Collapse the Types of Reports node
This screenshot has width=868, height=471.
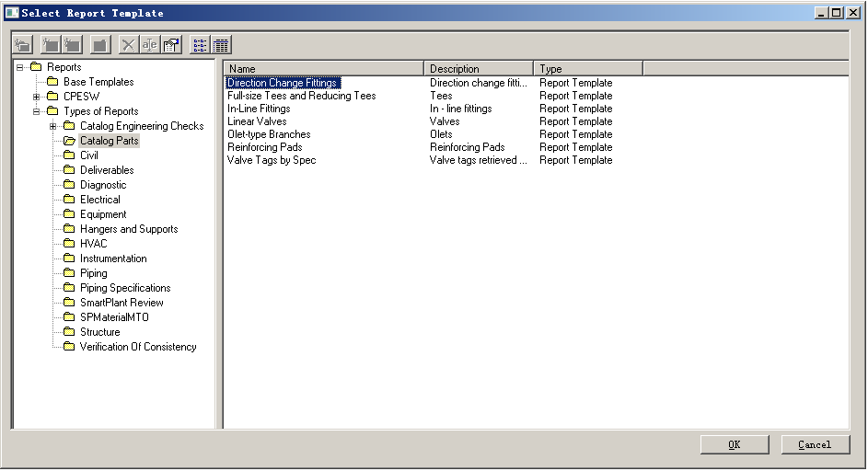(37, 111)
